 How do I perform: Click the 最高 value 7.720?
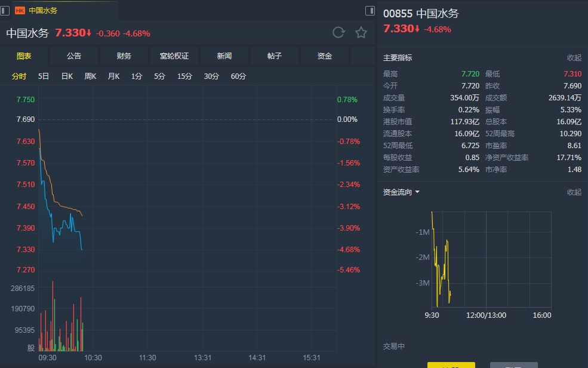[x=470, y=74]
